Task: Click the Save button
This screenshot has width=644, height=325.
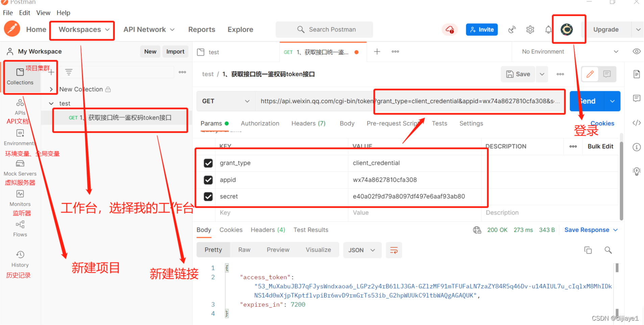Action: [518, 74]
